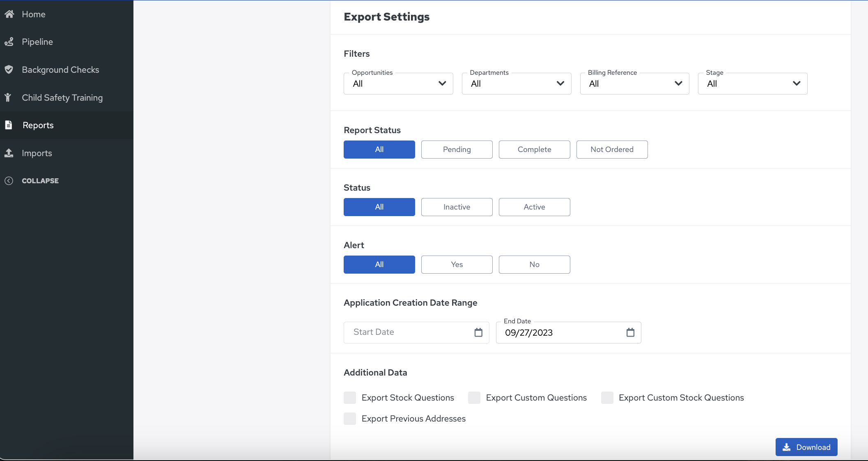Select All under Report Status
This screenshot has height=461, width=868.
[x=379, y=150]
